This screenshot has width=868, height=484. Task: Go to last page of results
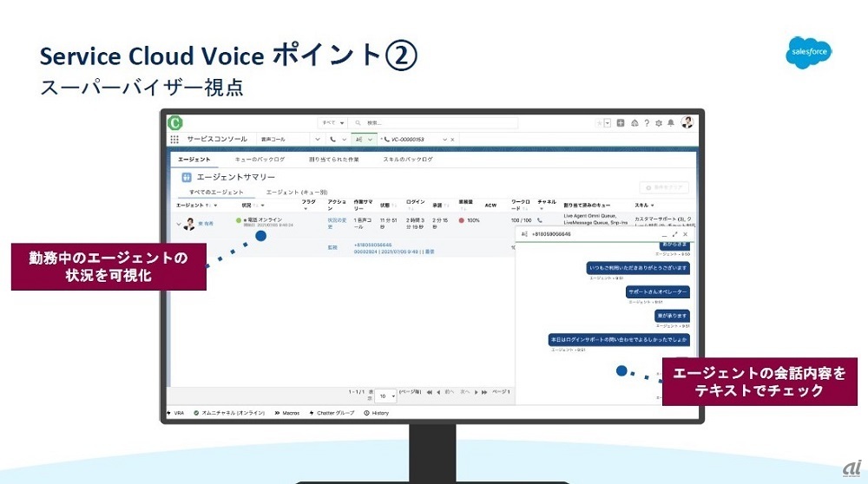point(484,392)
